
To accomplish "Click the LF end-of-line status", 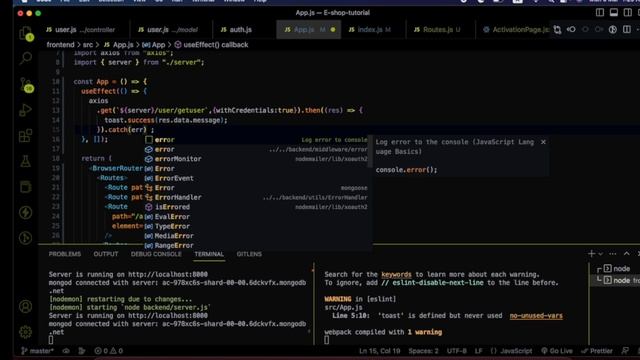I will (x=478, y=351).
